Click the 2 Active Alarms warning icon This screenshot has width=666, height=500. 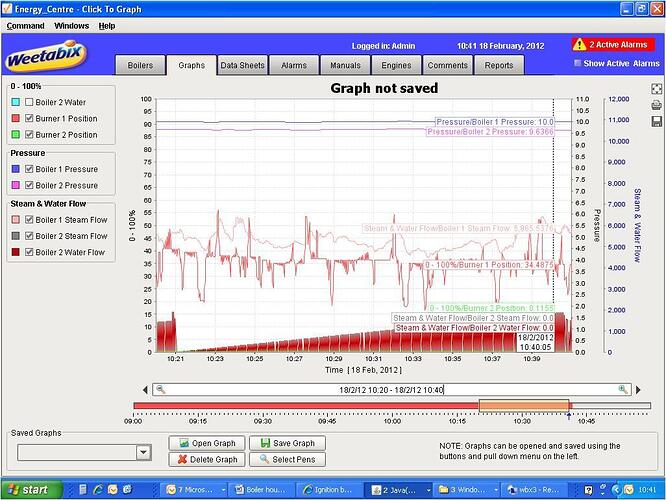point(579,45)
